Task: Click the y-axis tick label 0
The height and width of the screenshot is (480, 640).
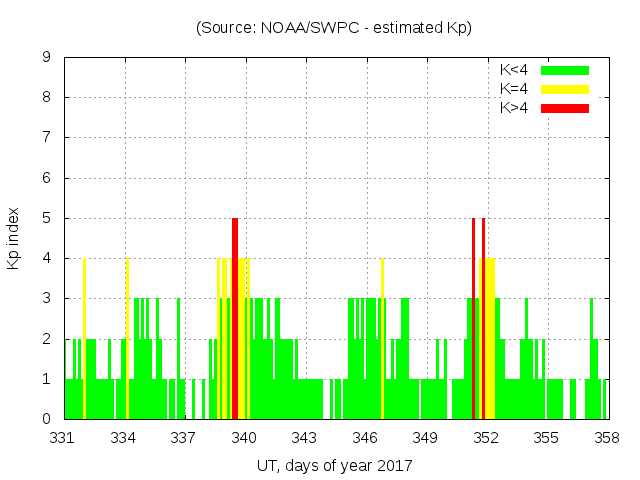Action: [x=46, y=419]
